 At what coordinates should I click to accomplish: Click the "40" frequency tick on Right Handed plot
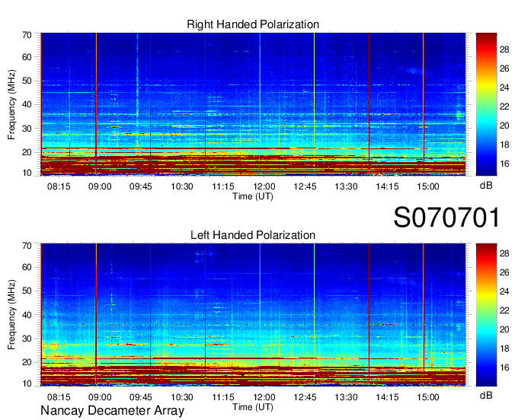27,104
